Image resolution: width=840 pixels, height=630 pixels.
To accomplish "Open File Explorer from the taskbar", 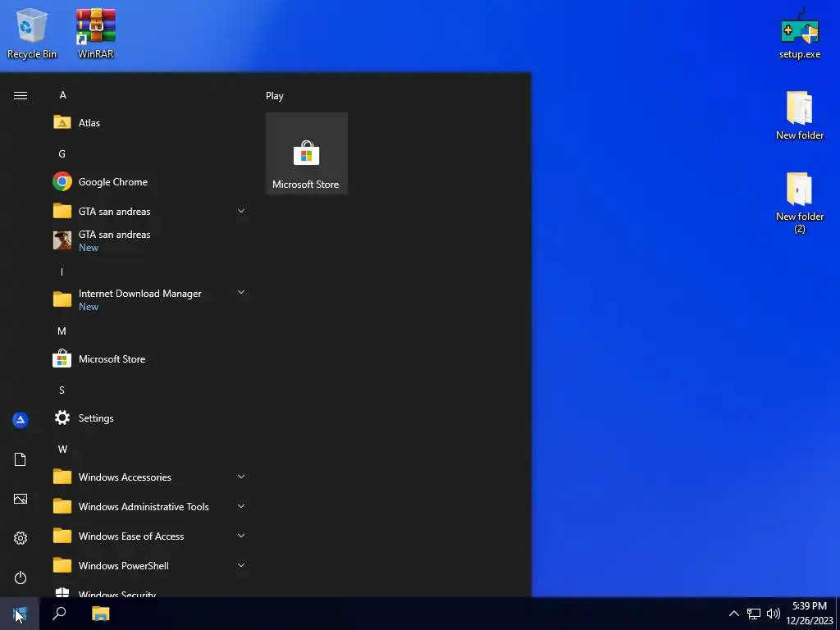I will (100, 614).
